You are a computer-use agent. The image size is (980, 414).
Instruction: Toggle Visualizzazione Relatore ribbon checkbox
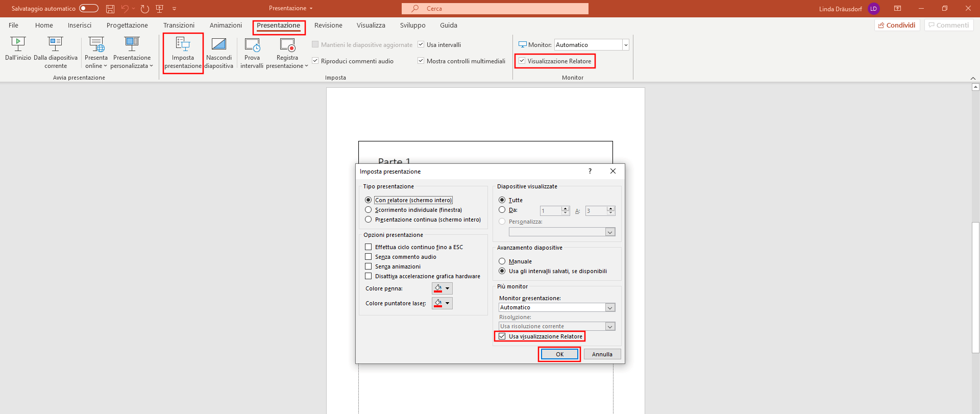point(522,61)
